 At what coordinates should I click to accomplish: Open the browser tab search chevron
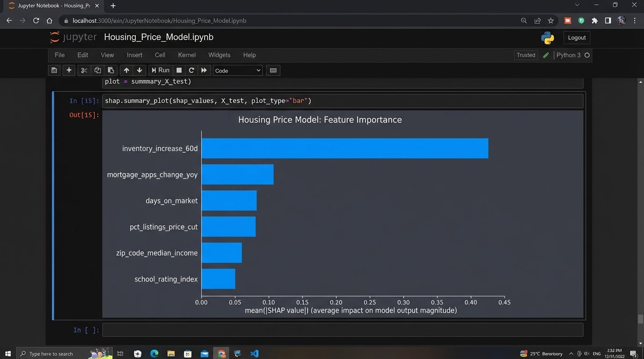[577, 5]
